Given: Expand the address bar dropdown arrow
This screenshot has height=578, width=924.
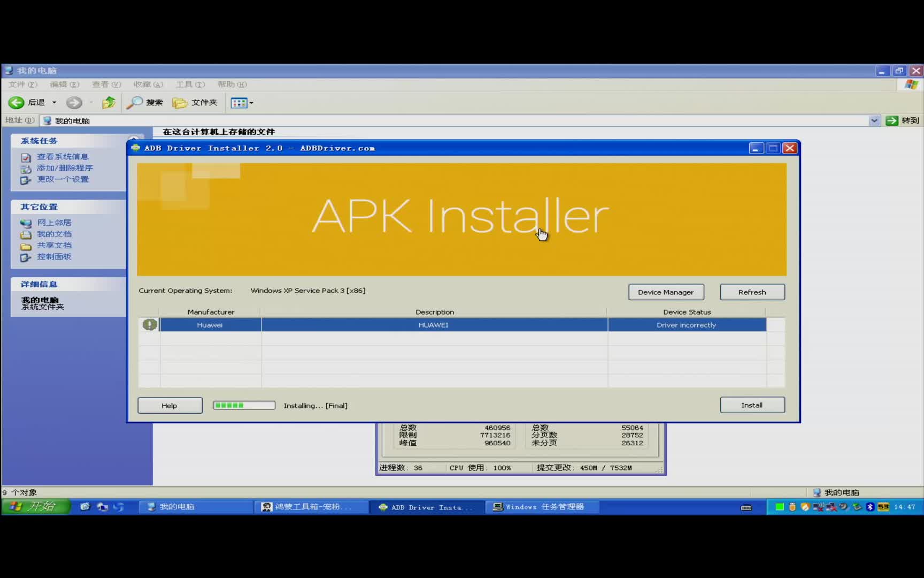Looking at the screenshot, I should click(x=874, y=120).
